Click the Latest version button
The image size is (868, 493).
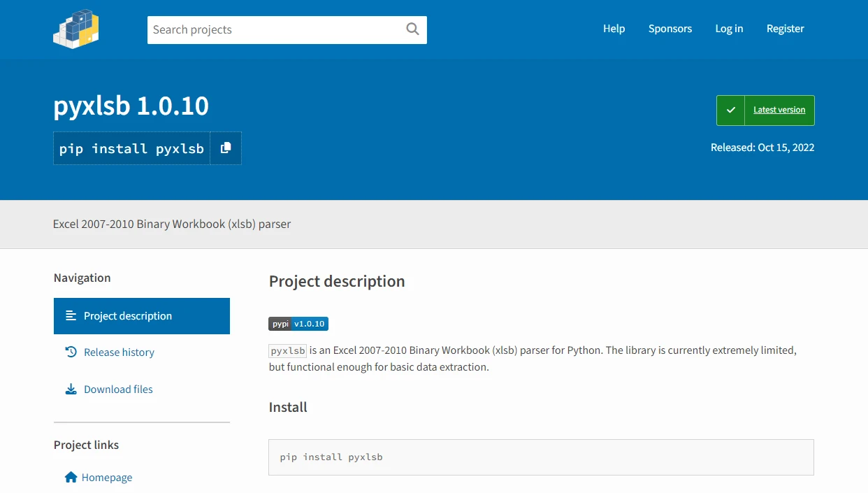coord(779,110)
